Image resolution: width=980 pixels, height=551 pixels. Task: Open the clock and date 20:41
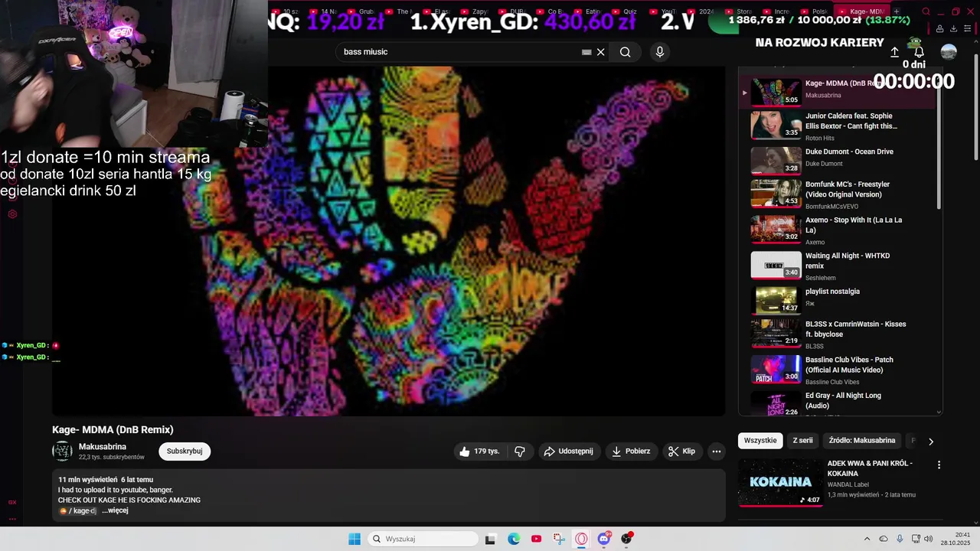[x=955, y=539]
